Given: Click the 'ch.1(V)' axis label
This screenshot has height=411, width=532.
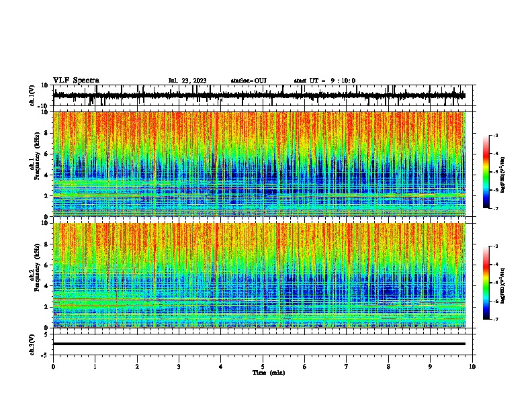Looking at the screenshot, I should 32,95.
